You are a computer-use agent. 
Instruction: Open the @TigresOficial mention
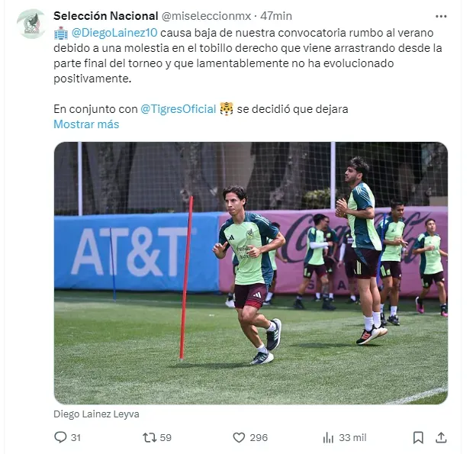click(x=178, y=109)
